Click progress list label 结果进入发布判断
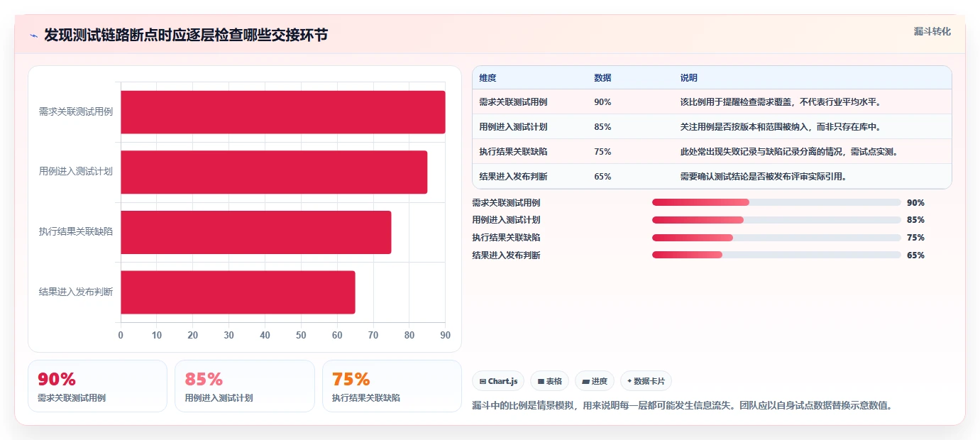This screenshot has height=440, width=980. click(x=506, y=255)
